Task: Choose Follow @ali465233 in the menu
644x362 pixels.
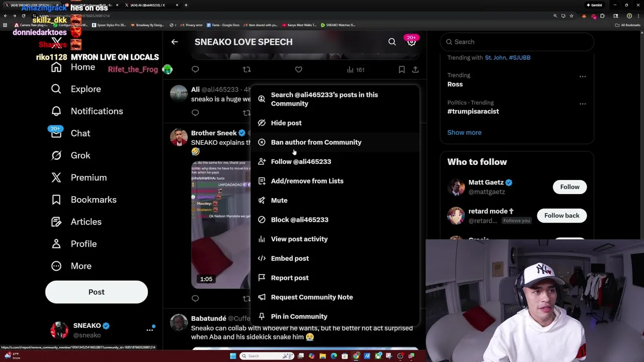Action: (x=335, y=161)
